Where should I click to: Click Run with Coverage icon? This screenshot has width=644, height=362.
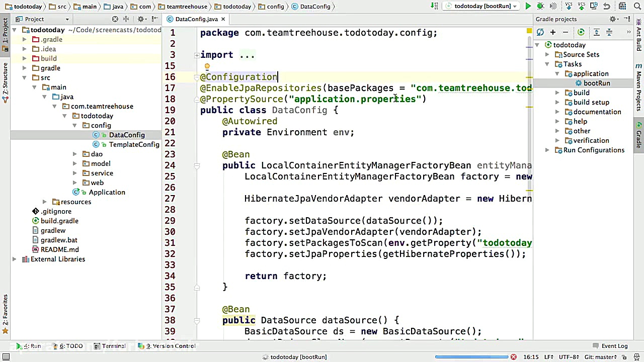(553, 6)
